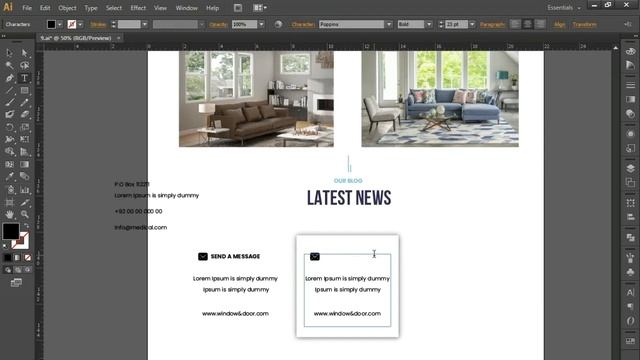The width and height of the screenshot is (640, 360).
Task: Select the Selection tool
Action: [x=9, y=53]
